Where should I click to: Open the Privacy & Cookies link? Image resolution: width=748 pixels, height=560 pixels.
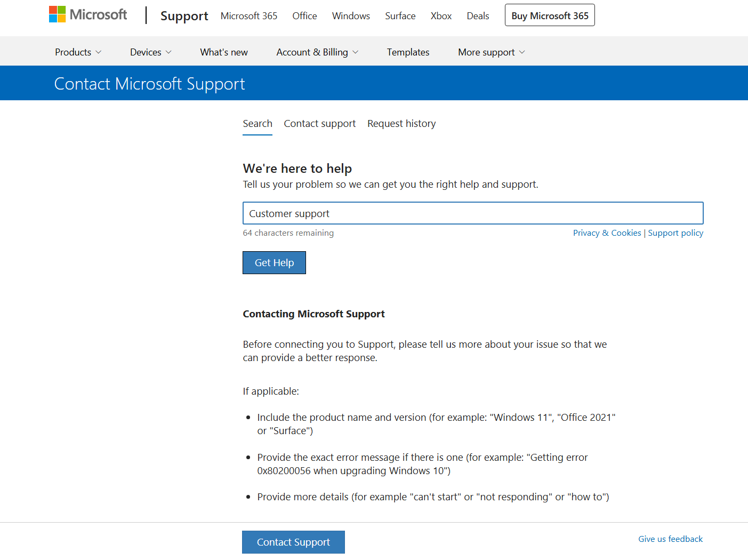pyautogui.click(x=607, y=233)
